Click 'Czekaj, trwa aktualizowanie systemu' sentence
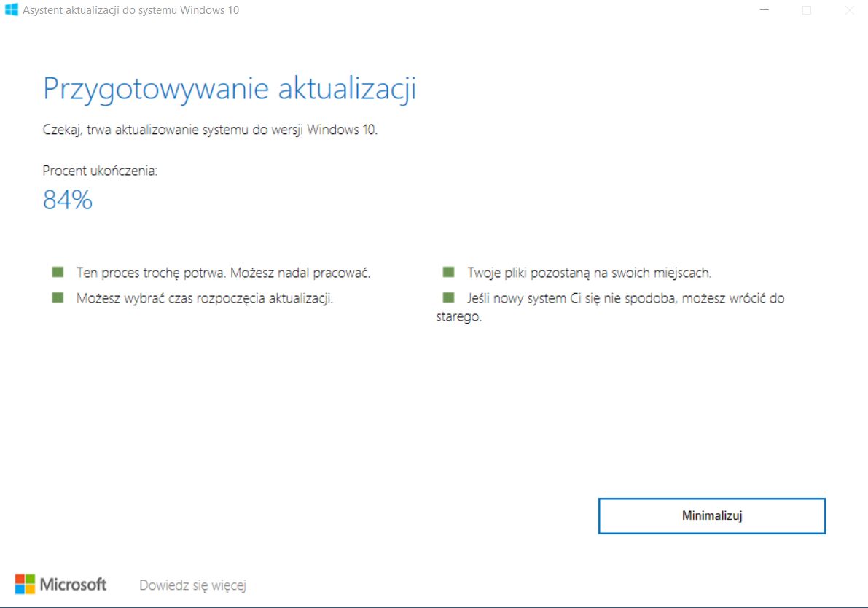 pyautogui.click(x=210, y=130)
